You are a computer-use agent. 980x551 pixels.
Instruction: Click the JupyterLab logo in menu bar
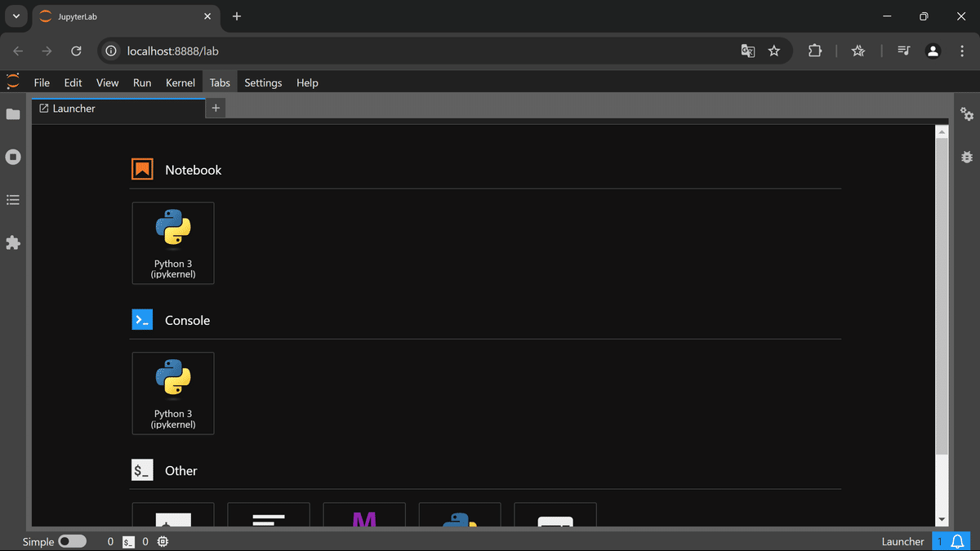(x=13, y=82)
